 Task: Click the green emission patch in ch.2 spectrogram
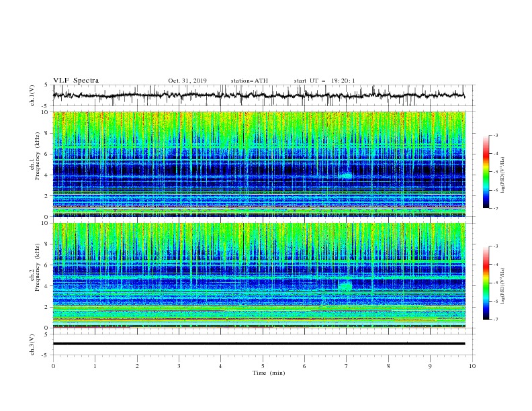tap(346, 287)
